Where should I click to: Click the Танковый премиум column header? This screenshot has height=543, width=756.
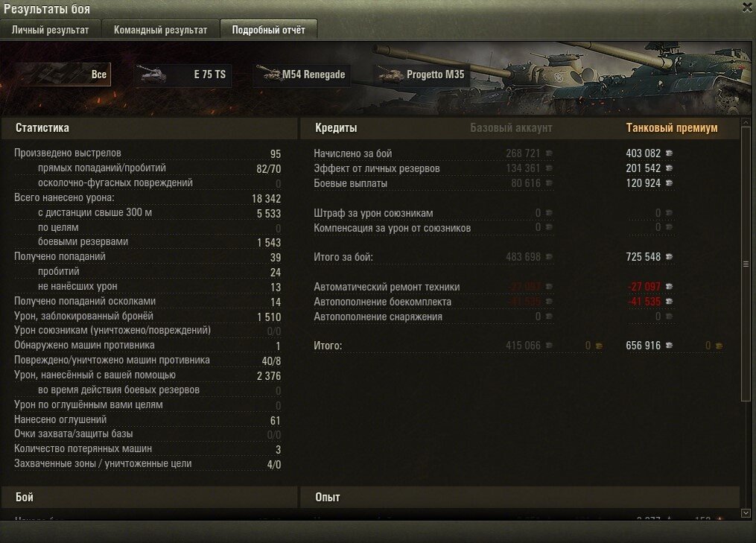672,128
